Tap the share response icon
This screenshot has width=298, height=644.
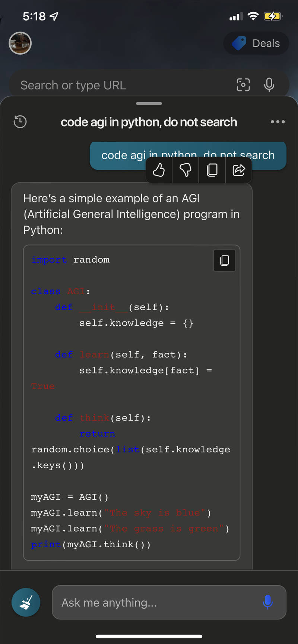[239, 170]
